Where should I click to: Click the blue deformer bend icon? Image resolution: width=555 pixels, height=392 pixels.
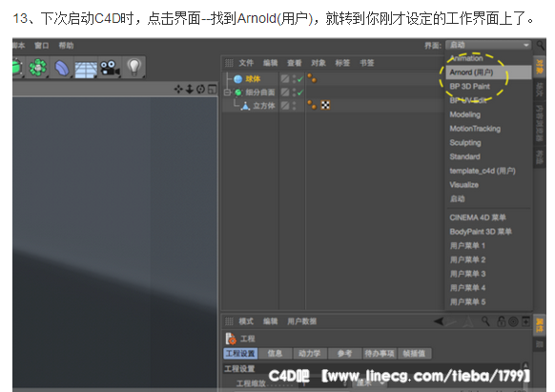point(62,68)
